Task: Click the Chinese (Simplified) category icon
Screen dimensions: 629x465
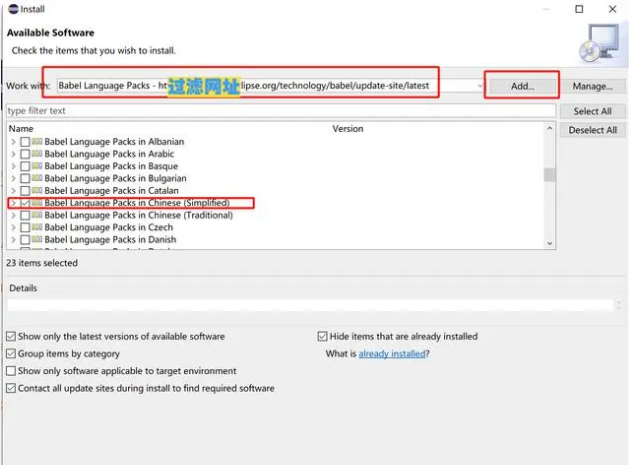Action: 37,203
